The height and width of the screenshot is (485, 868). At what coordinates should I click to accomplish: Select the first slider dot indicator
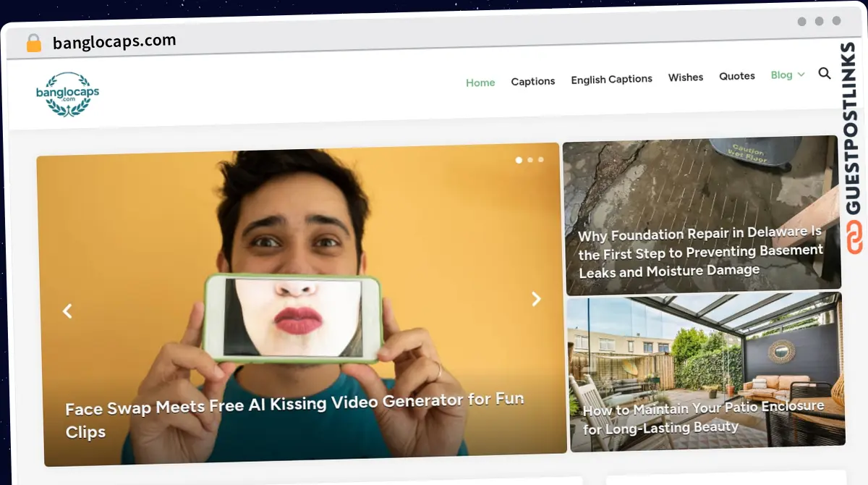click(518, 160)
